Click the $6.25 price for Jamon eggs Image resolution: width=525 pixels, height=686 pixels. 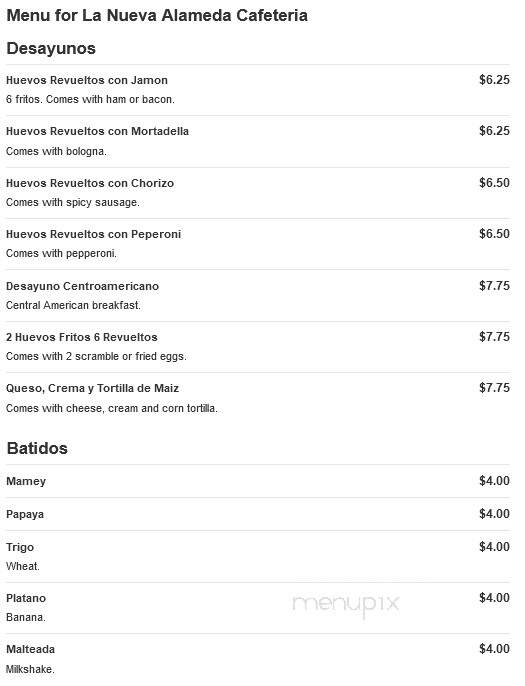pyautogui.click(x=494, y=80)
